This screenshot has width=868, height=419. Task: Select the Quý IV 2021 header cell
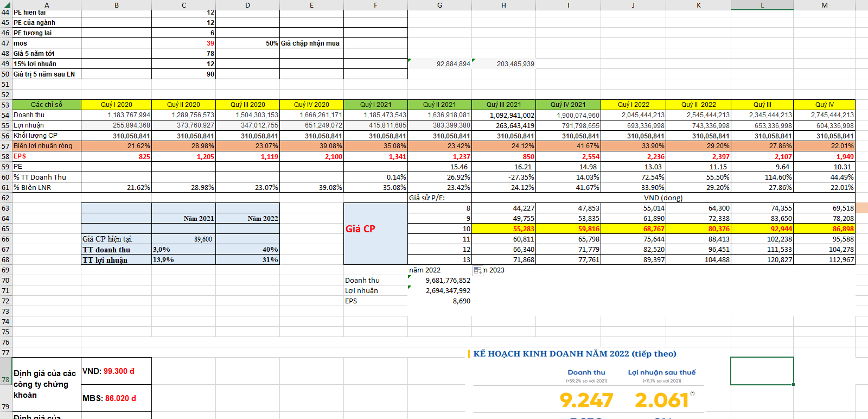click(568, 105)
